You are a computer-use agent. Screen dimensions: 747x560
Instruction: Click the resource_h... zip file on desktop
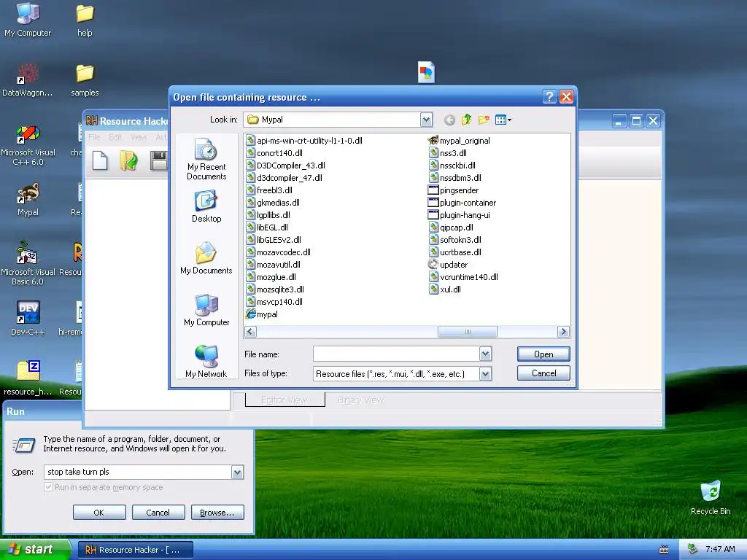click(28, 378)
